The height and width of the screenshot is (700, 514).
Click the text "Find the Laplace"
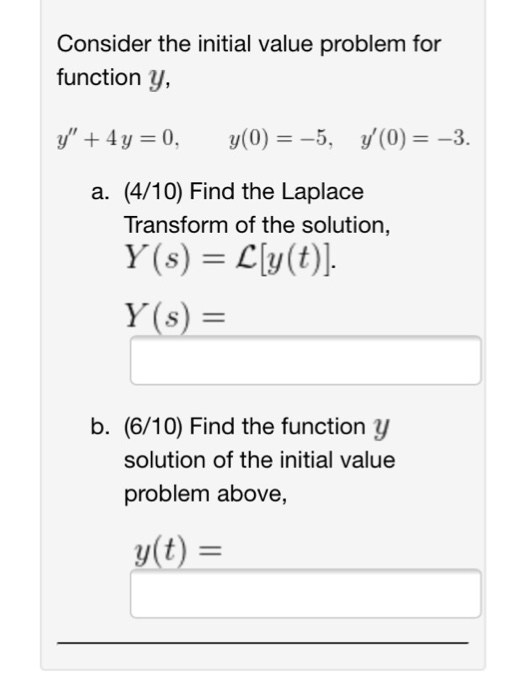pyautogui.click(x=276, y=192)
